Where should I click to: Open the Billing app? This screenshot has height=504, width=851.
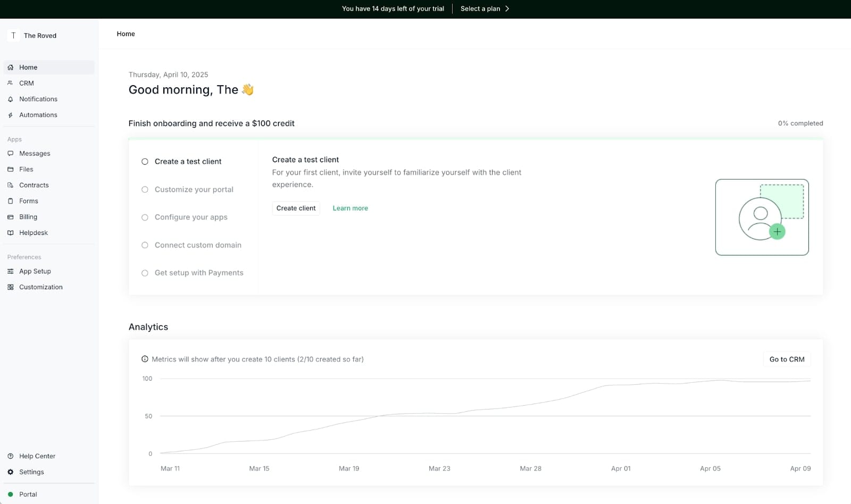(28, 217)
